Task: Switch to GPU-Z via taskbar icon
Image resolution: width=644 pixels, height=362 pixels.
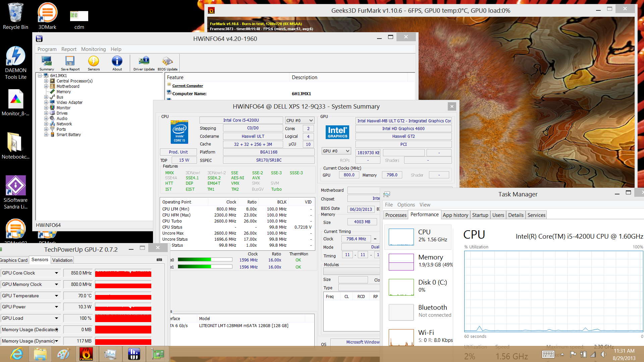Action: (x=157, y=354)
